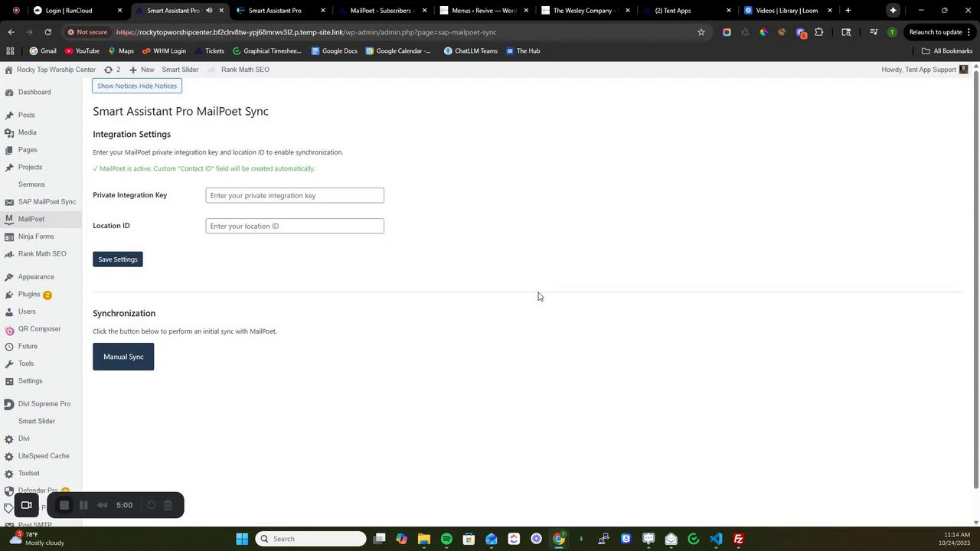The image size is (980, 551).
Task: Open a new browser tab
Action: click(x=848, y=11)
